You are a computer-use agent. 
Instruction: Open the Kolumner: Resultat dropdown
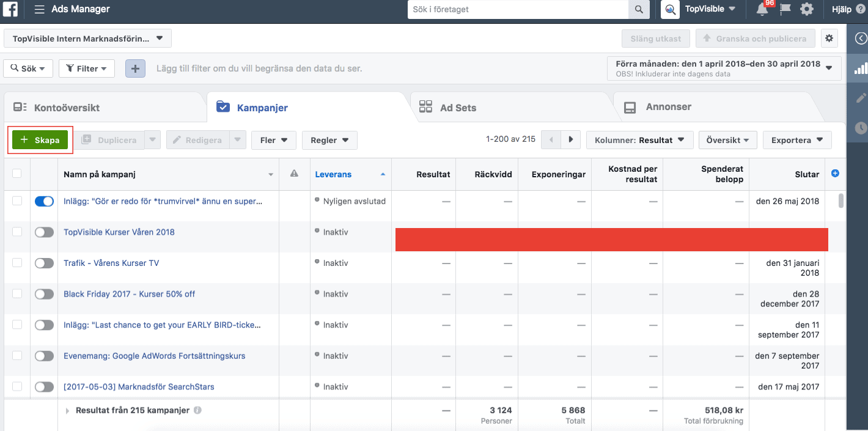(x=639, y=140)
